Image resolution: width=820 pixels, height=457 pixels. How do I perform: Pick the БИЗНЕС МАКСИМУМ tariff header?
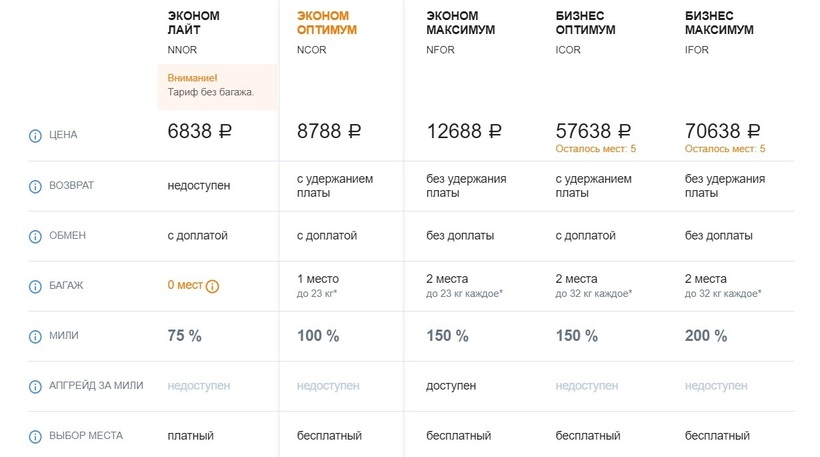[716, 23]
